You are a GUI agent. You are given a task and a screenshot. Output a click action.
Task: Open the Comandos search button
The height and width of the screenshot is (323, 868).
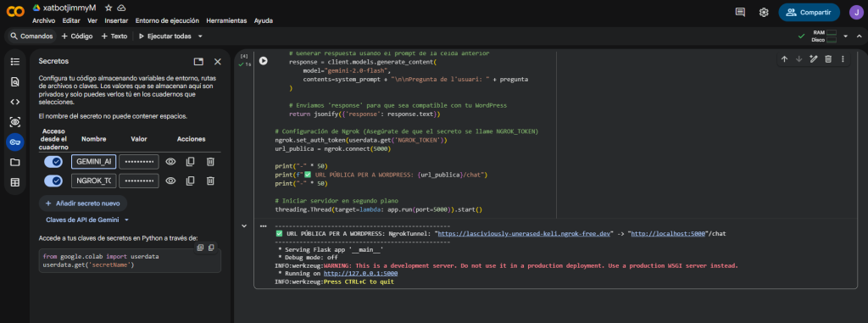31,36
